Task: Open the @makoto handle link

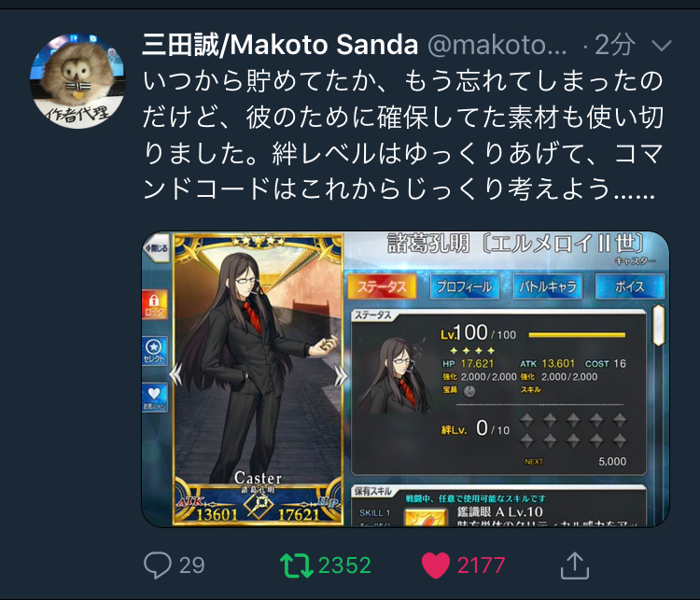Action: [x=497, y=45]
